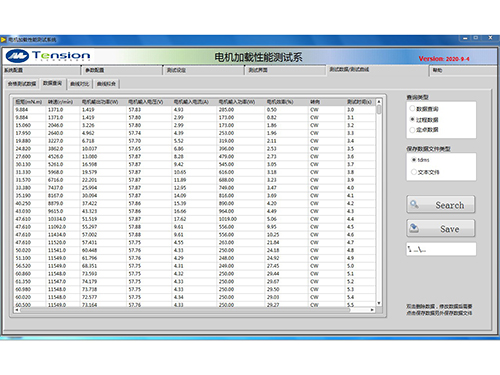
Task: Close the motor test system window
Action: click(490, 38)
